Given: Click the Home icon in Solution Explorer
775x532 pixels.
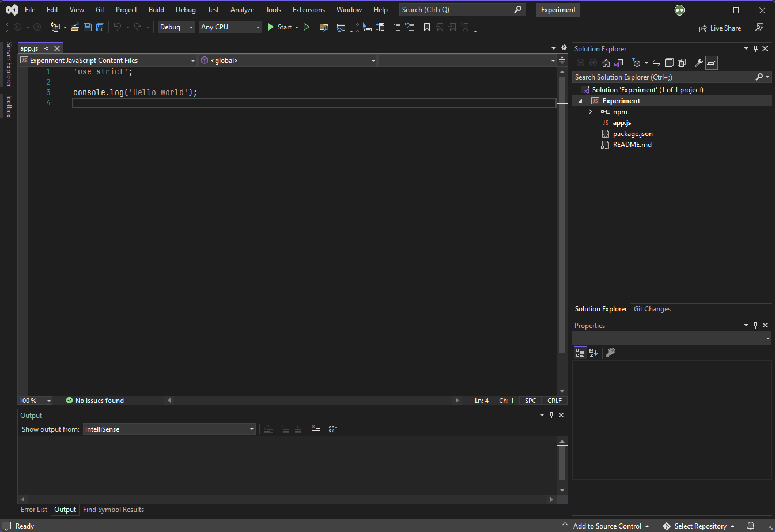Looking at the screenshot, I should coord(606,63).
